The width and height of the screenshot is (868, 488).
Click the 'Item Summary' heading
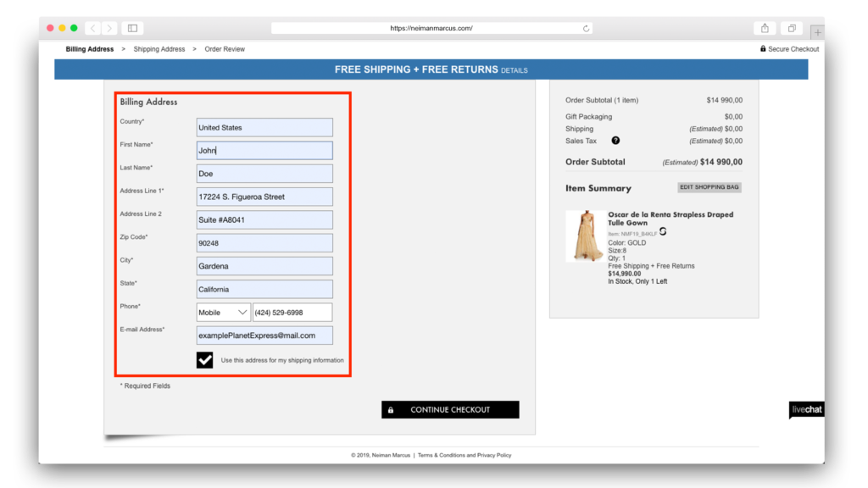tap(598, 189)
